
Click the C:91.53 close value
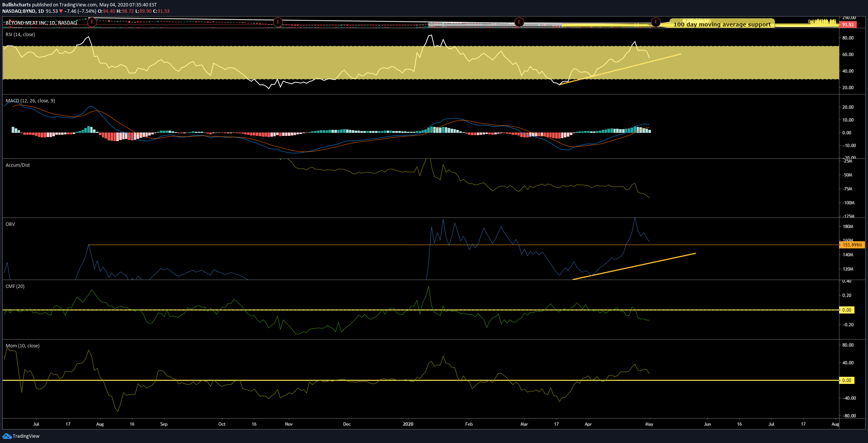(161, 11)
